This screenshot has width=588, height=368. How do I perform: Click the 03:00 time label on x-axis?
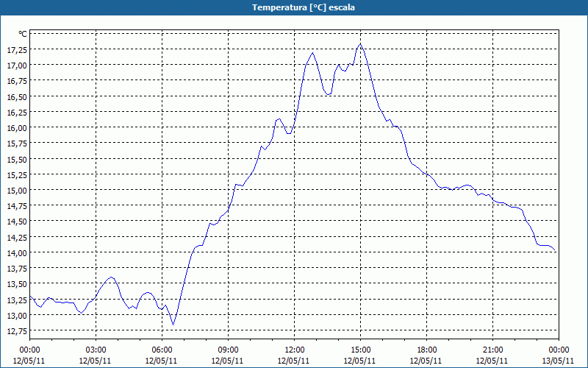point(96,350)
